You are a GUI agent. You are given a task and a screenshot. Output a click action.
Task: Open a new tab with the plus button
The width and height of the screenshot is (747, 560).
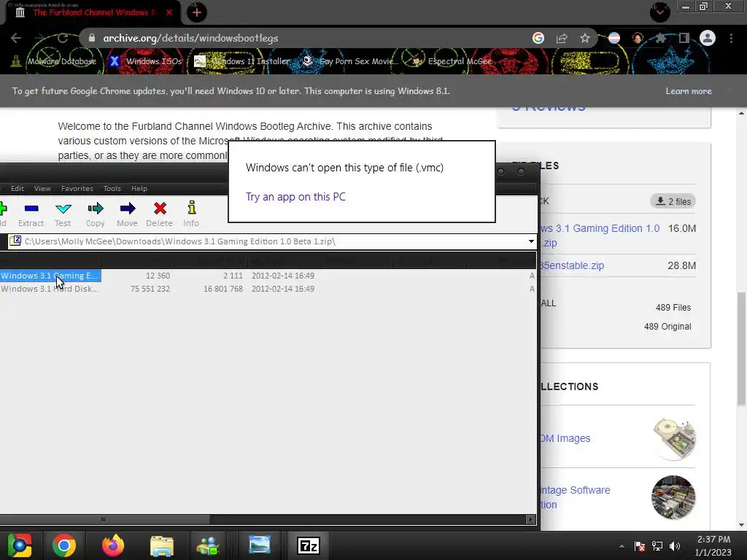197,12
